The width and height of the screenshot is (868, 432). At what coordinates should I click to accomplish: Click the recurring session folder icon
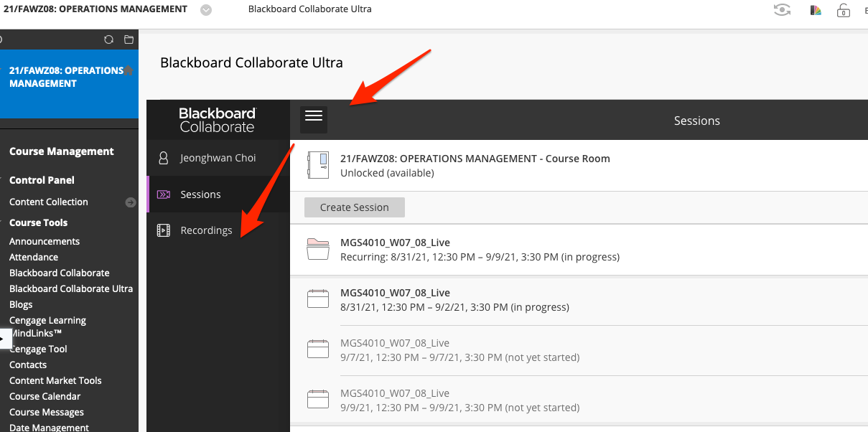[x=317, y=249]
